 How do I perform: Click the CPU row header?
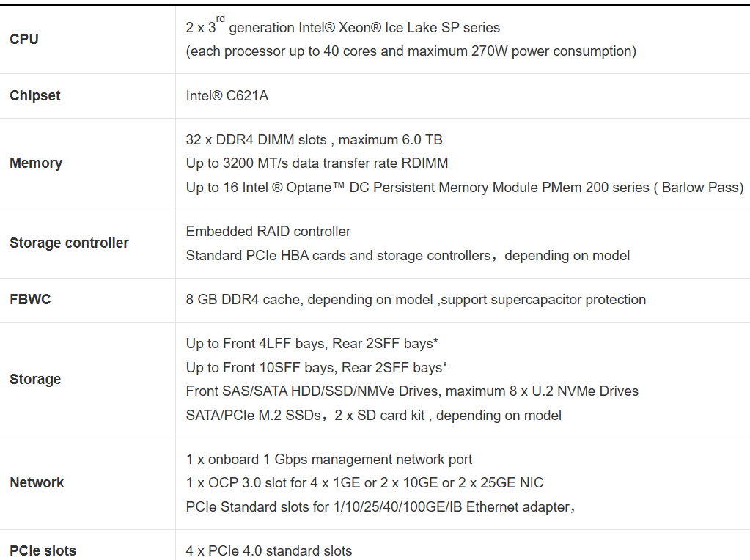(x=24, y=40)
